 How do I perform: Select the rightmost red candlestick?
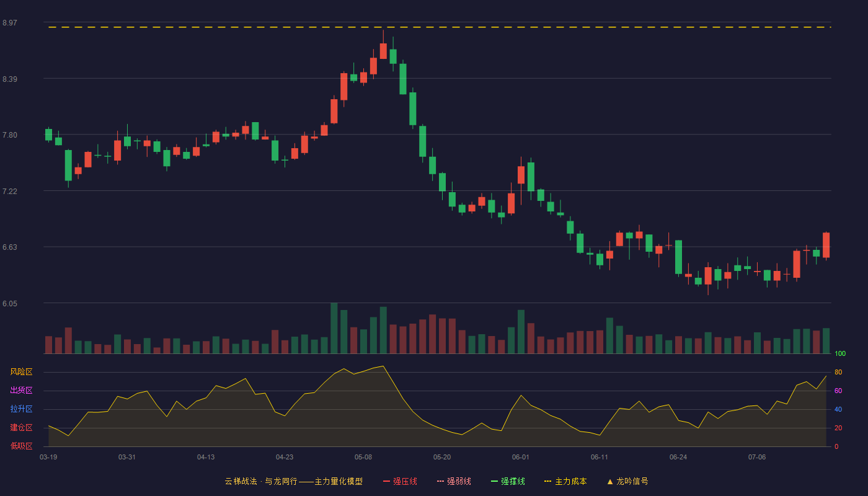tap(826, 246)
